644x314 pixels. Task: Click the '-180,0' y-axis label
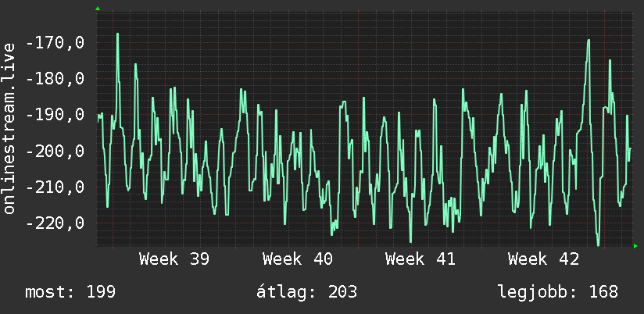pos(55,79)
